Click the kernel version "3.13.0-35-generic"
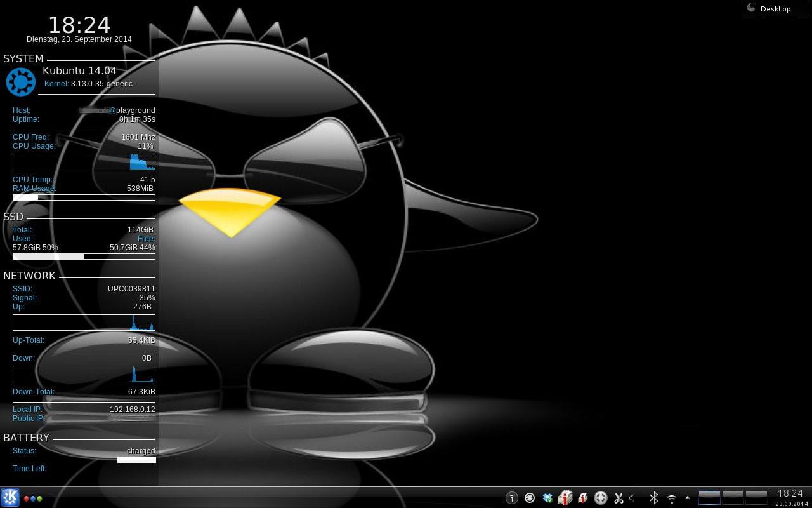Image resolution: width=812 pixels, height=508 pixels. point(101,84)
